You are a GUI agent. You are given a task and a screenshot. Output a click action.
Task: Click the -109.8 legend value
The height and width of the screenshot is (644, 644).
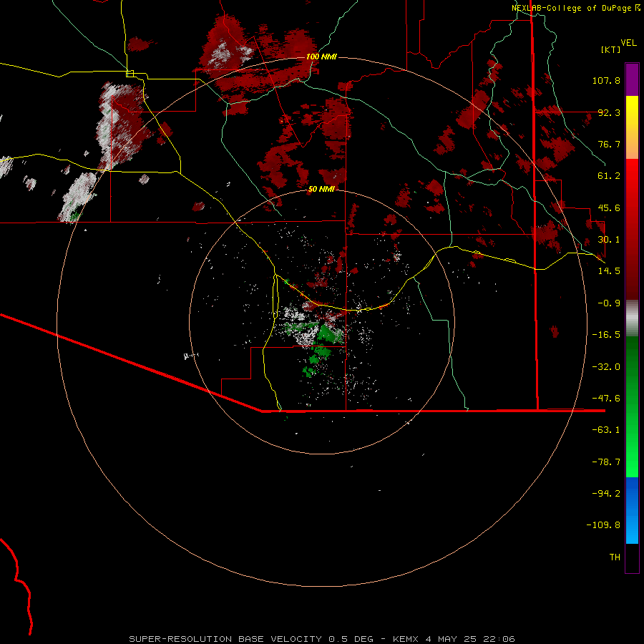(x=604, y=525)
